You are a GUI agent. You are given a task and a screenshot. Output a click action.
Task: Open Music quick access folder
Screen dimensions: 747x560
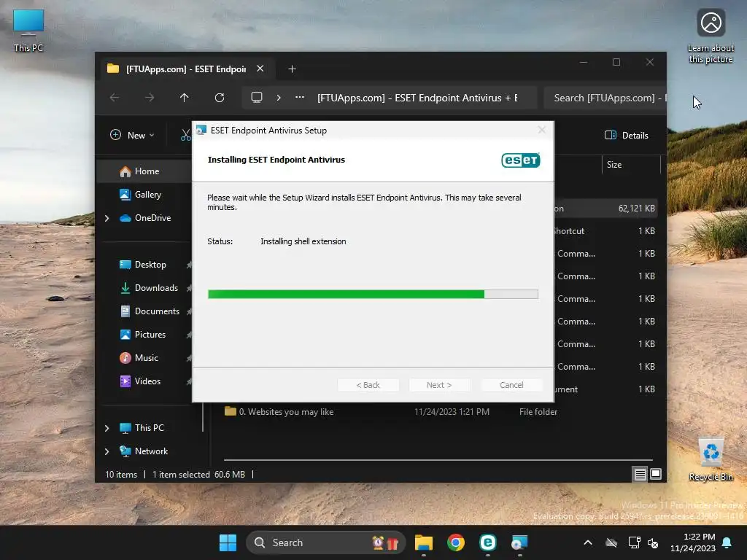144,358
